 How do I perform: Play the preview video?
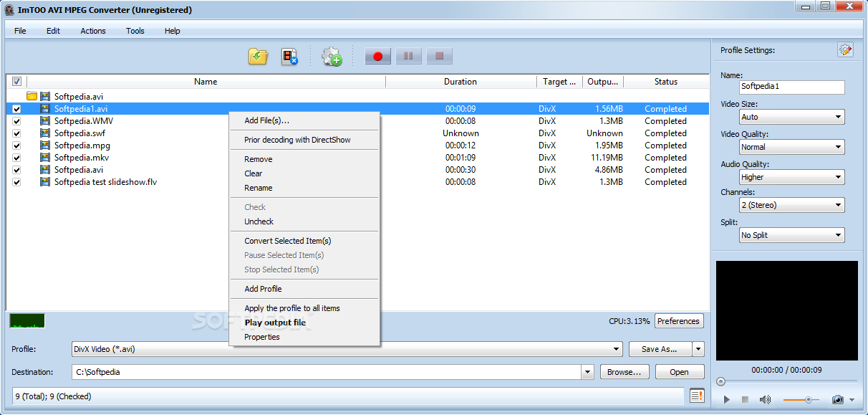[727, 399]
